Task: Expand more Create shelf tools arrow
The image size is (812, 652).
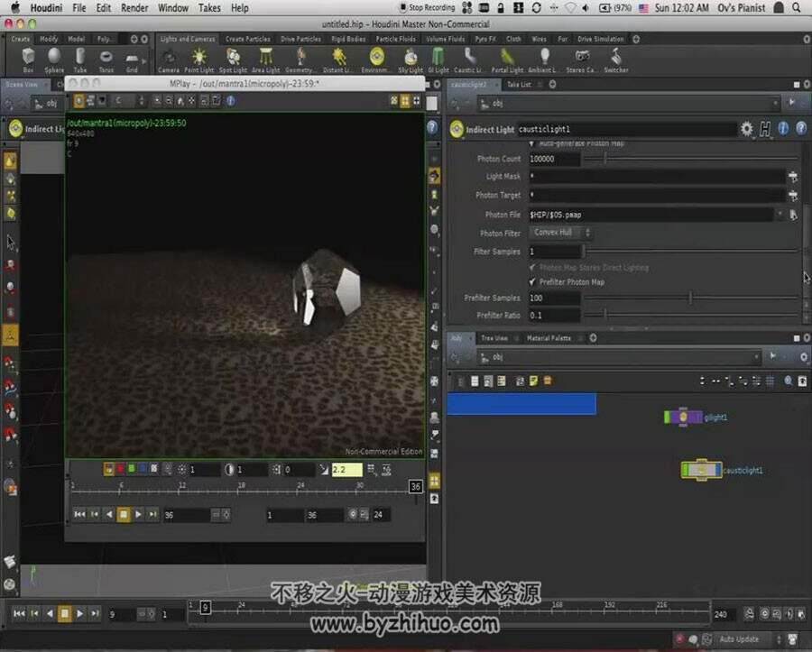Action: point(144,61)
